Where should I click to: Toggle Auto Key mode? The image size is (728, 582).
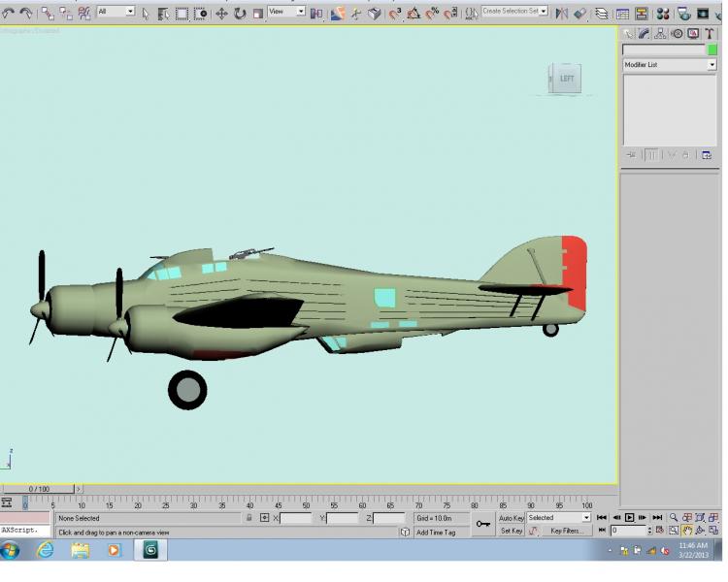click(511, 518)
